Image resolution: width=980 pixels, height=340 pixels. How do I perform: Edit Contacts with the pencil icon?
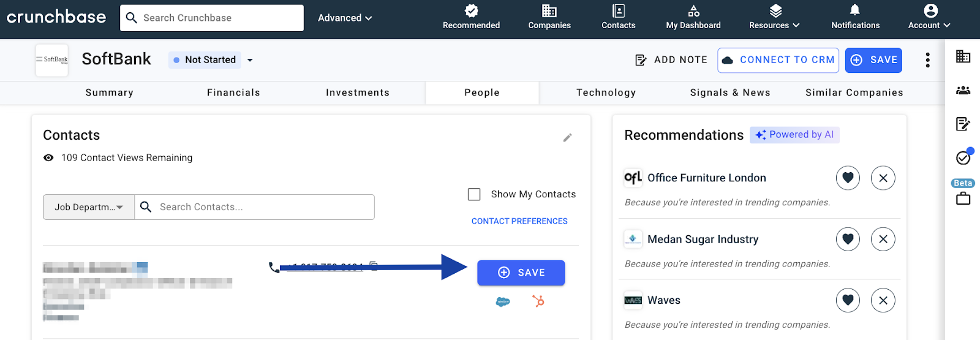click(568, 137)
